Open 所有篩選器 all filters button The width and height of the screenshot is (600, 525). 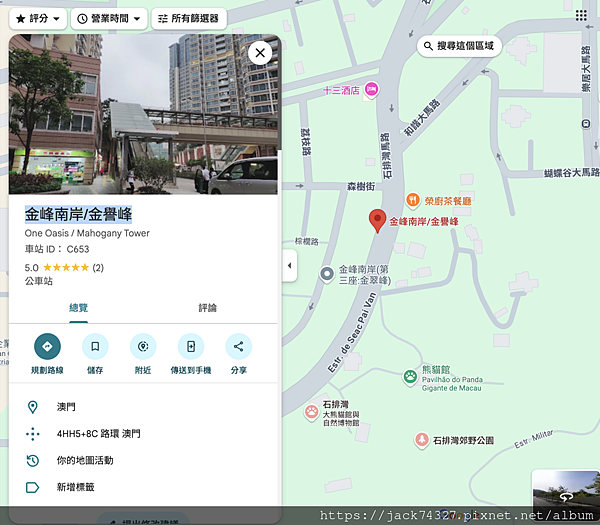[188, 18]
